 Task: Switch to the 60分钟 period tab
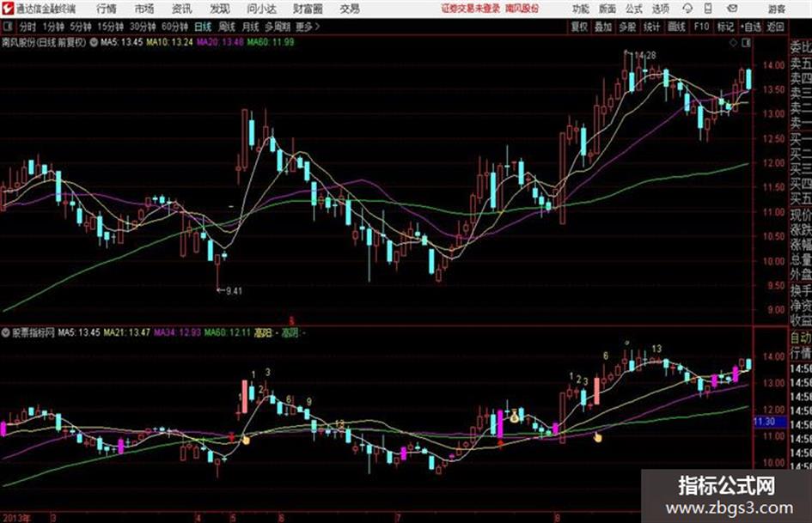click(x=174, y=27)
